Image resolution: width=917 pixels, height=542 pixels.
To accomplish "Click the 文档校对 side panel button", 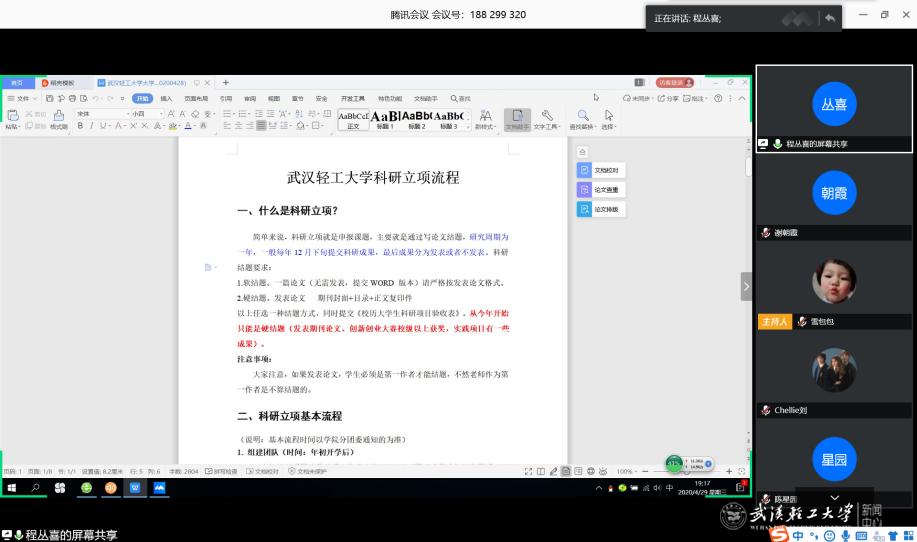I will coord(601,170).
